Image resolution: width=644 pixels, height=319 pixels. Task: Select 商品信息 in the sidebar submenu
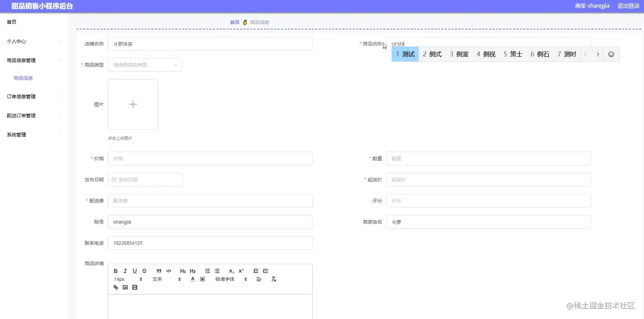click(23, 78)
